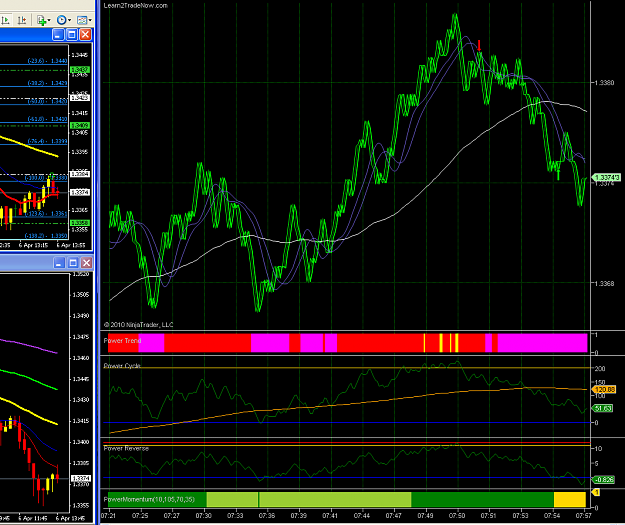The height and width of the screenshot is (525, 625).
Task: Select the Power Reverse indicator label
Action: pos(126,448)
